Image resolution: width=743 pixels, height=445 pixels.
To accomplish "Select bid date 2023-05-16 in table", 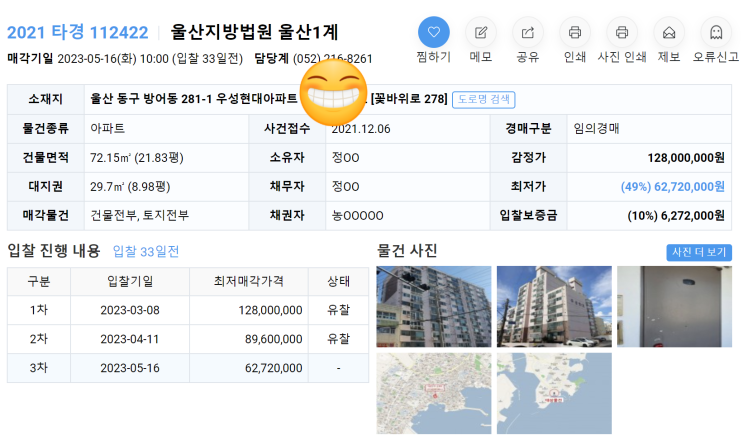I will (x=130, y=368).
